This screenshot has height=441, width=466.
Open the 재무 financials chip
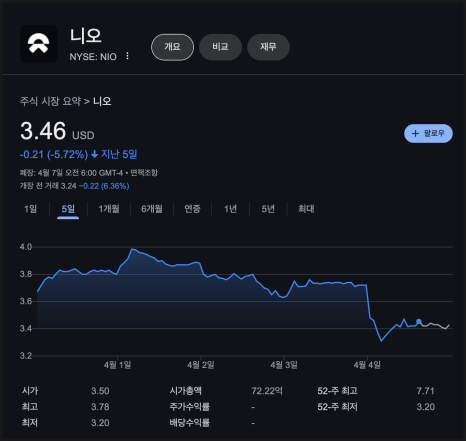pyautogui.click(x=268, y=47)
